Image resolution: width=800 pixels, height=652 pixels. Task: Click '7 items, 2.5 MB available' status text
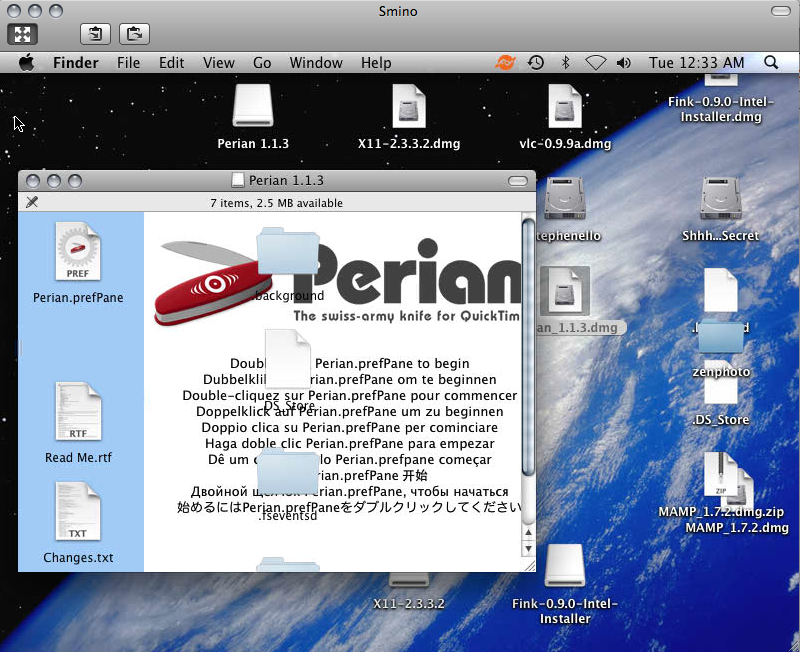277,203
